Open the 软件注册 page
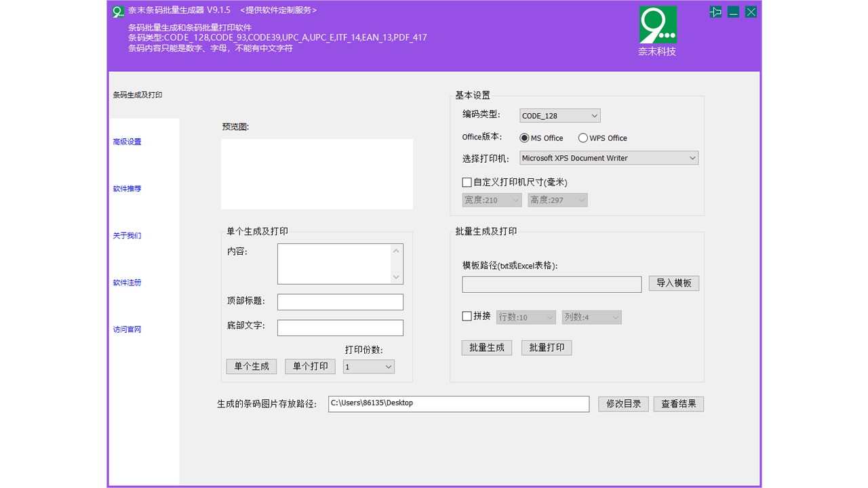 (x=127, y=283)
